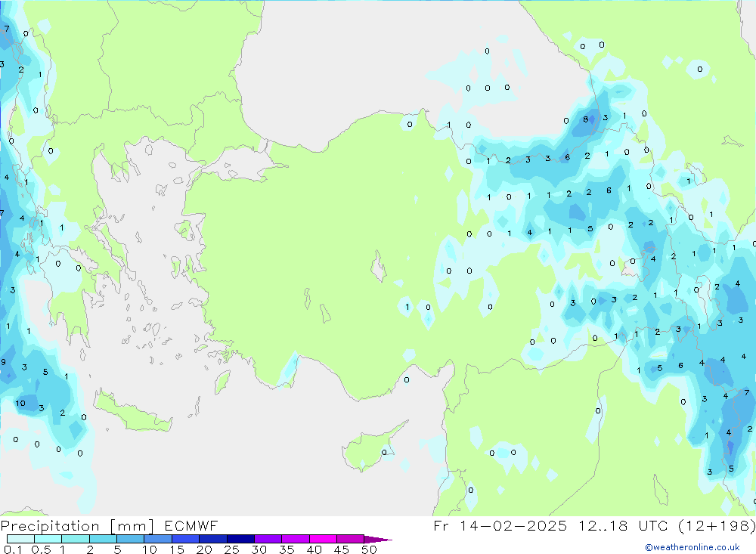Click the 2–5 mm legend color swatch
756x554 pixels.
[x=103, y=539]
